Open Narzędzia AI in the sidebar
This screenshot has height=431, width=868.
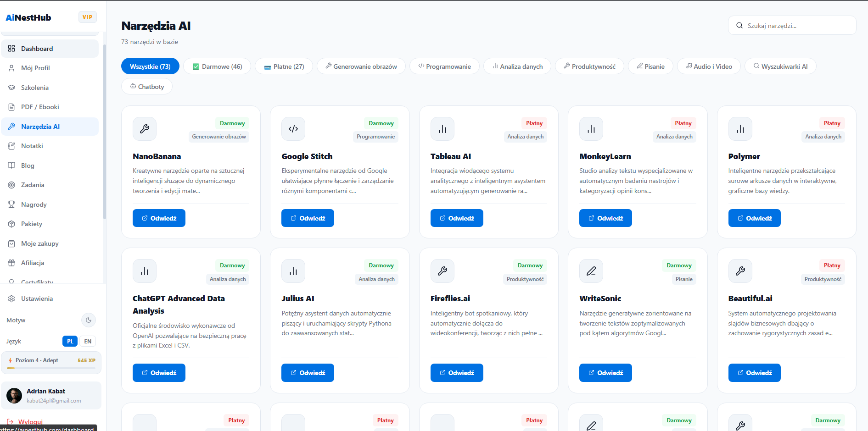(x=50, y=127)
